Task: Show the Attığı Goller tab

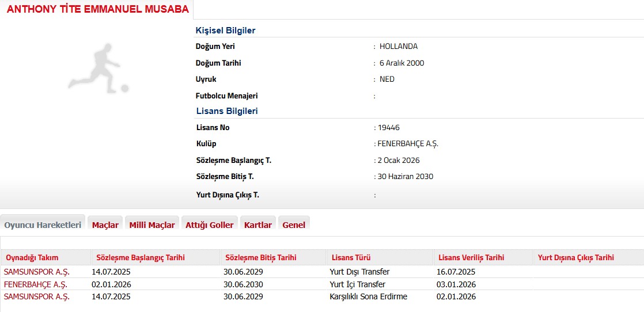Action: pos(209,225)
